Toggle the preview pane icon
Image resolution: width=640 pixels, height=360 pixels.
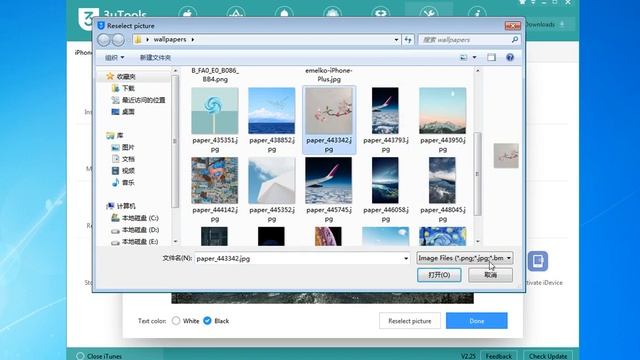click(x=491, y=58)
